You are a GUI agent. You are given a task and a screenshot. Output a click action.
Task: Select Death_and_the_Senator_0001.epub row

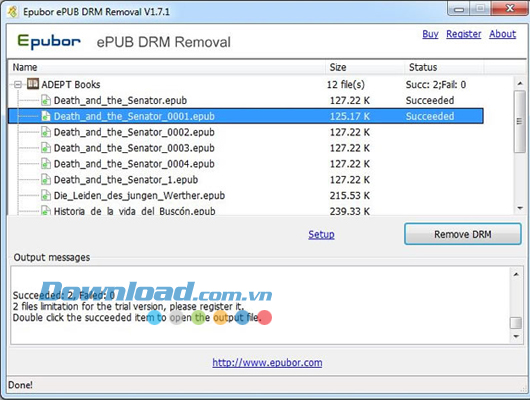[246, 116]
